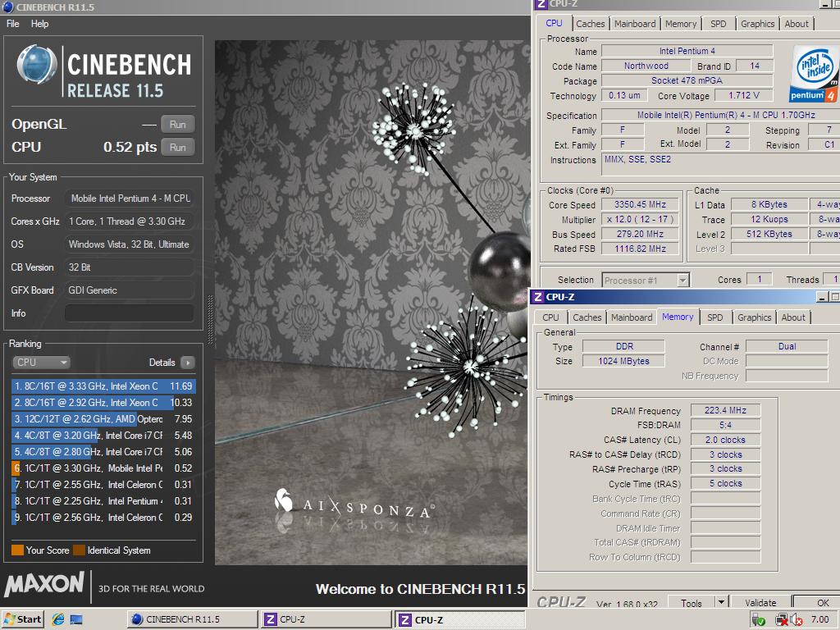Click the Cinebench globe logo
The image size is (840, 630).
[36, 64]
